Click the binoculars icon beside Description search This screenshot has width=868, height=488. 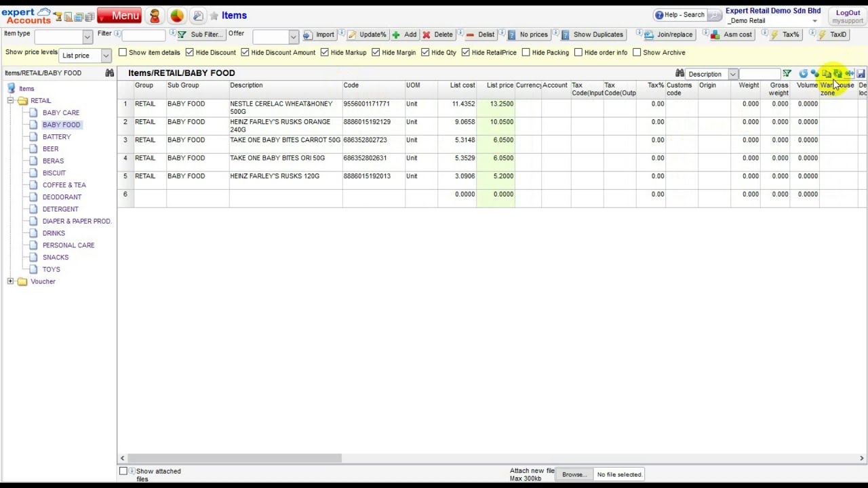coord(679,73)
